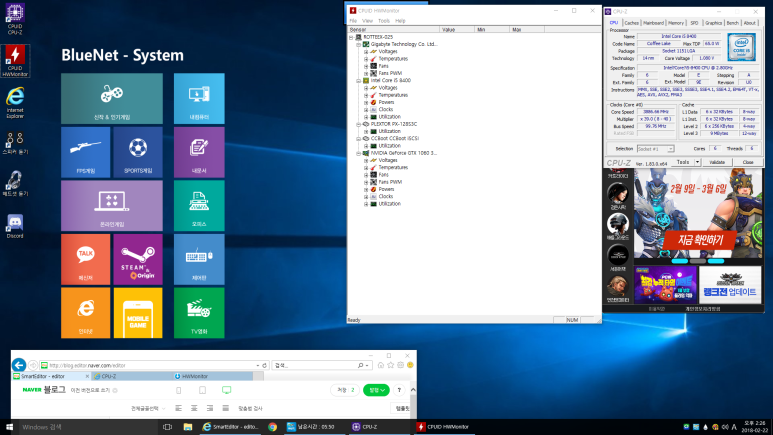Open the orange Internet tile in BlueNet

[x=85, y=313]
